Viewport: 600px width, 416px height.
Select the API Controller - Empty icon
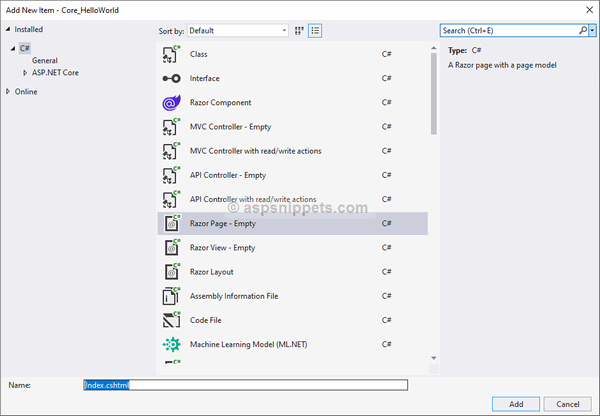171,175
